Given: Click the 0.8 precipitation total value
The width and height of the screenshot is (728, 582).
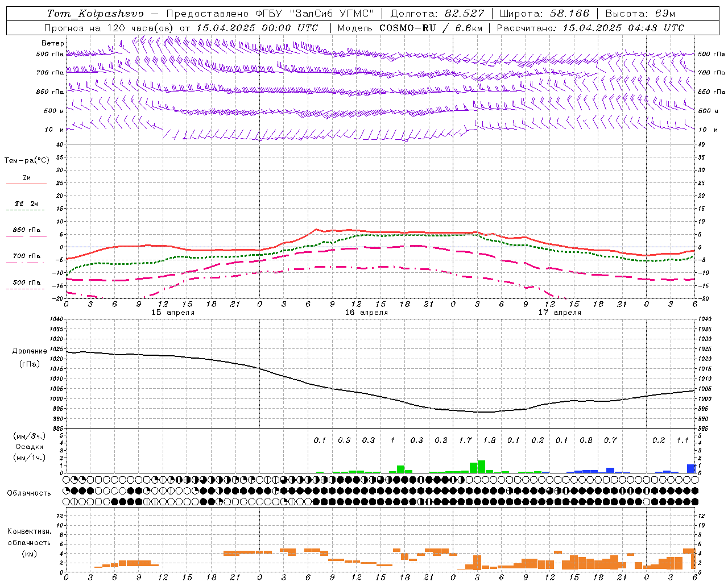Looking at the screenshot, I should [586, 440].
